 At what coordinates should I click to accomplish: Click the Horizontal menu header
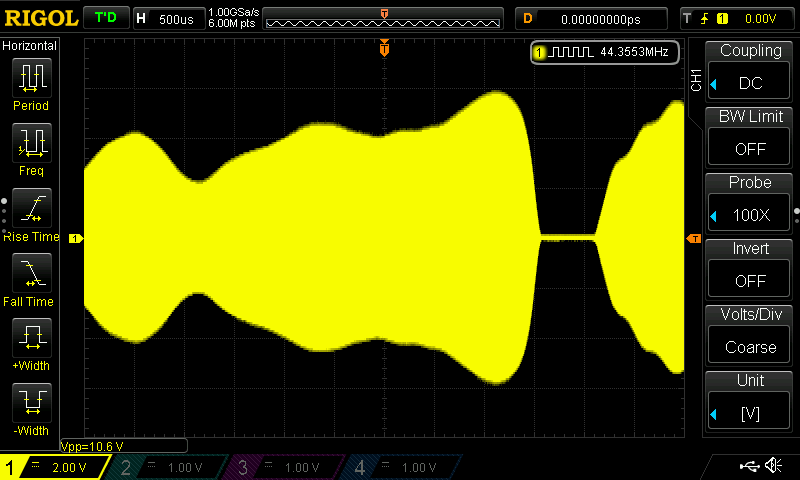coord(30,46)
